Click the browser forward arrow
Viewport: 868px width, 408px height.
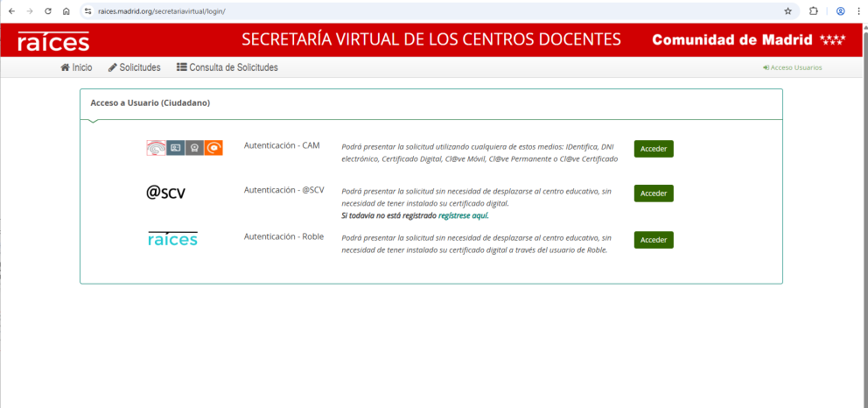coord(30,11)
